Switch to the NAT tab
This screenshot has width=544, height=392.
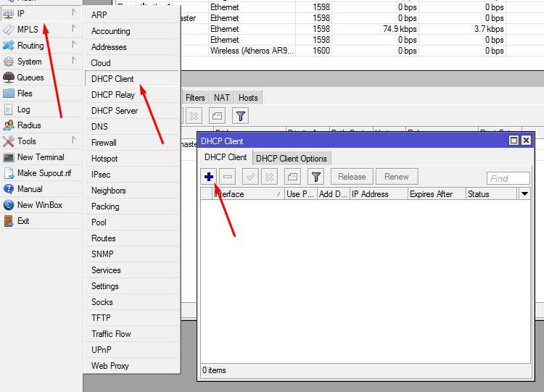pyautogui.click(x=222, y=98)
